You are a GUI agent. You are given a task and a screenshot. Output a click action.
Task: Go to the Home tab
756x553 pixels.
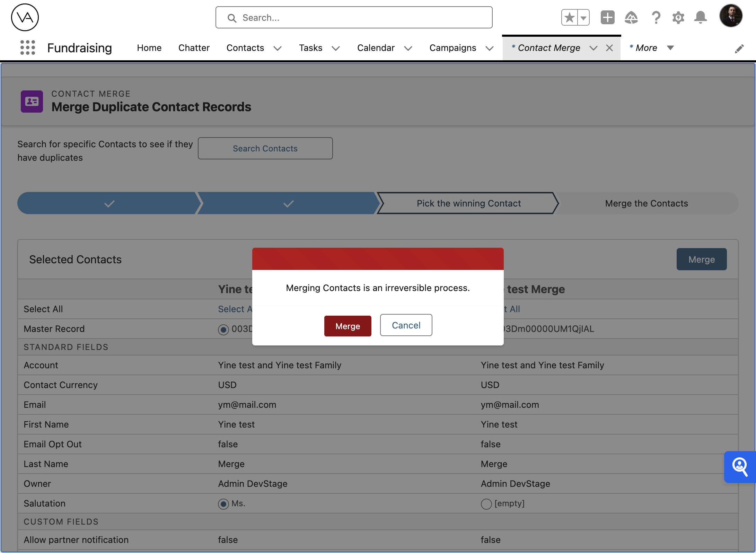(x=149, y=48)
